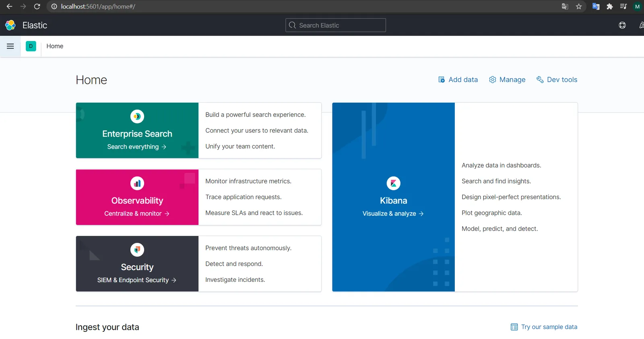Open Visualize & analyze link on Kibana card
Image resolution: width=644 pixels, height=339 pixels.
[393, 214]
